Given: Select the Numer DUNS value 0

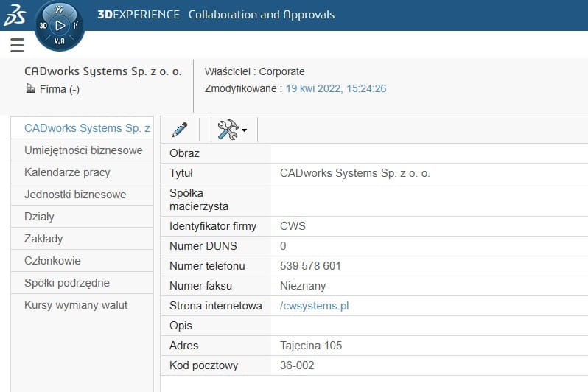Looking at the screenshot, I should click(283, 246).
